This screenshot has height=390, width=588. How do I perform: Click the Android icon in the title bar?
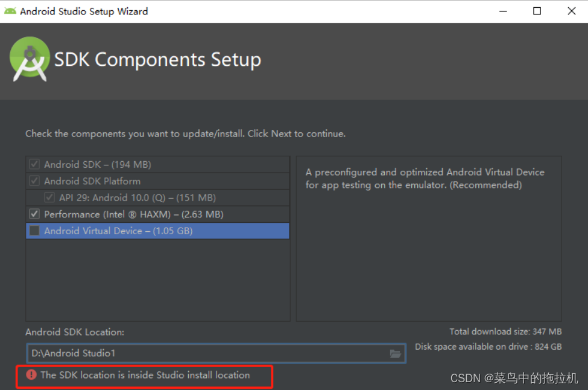point(9,11)
